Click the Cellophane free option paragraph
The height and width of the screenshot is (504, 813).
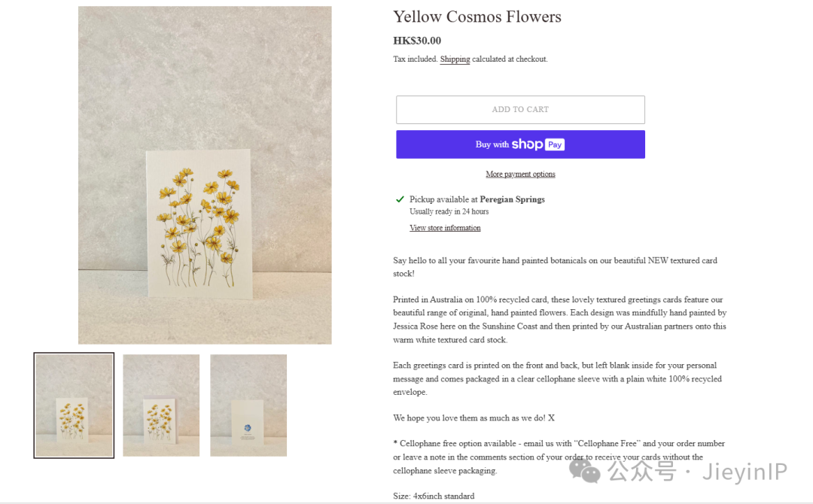click(x=548, y=457)
